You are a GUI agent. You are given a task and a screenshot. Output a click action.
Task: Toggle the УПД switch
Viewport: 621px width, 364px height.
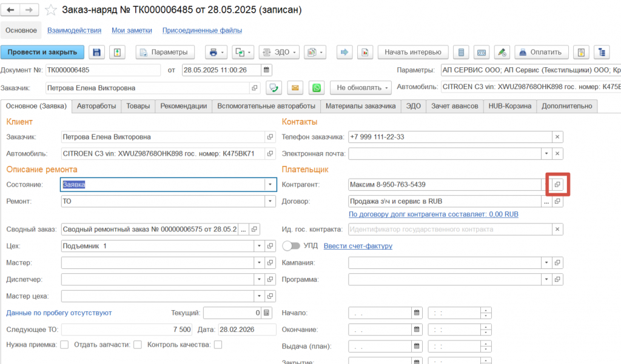pos(292,246)
